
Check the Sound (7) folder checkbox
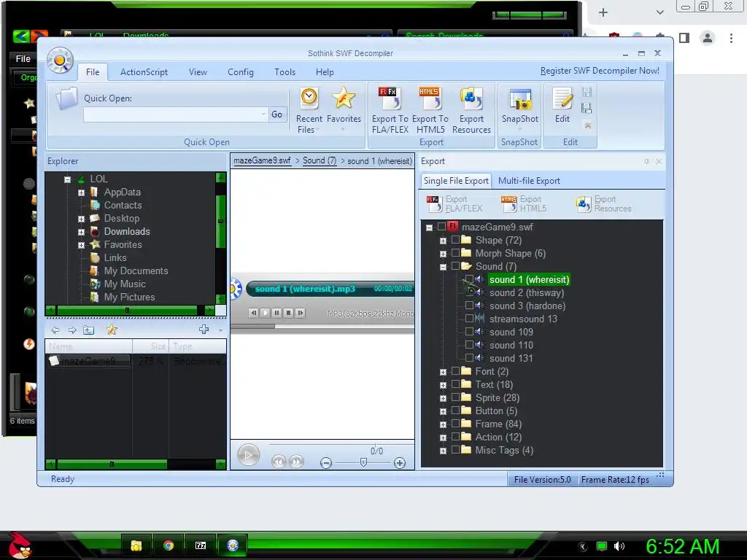click(455, 265)
